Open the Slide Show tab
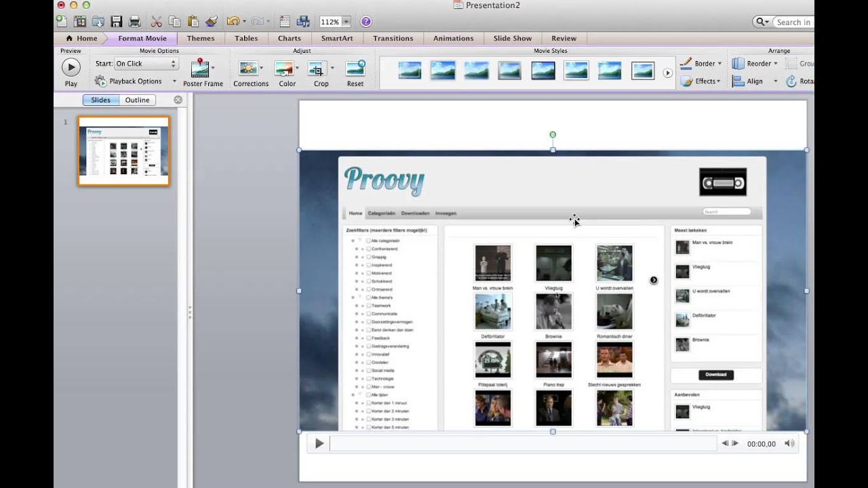The width and height of the screenshot is (868, 488). pyautogui.click(x=513, y=39)
